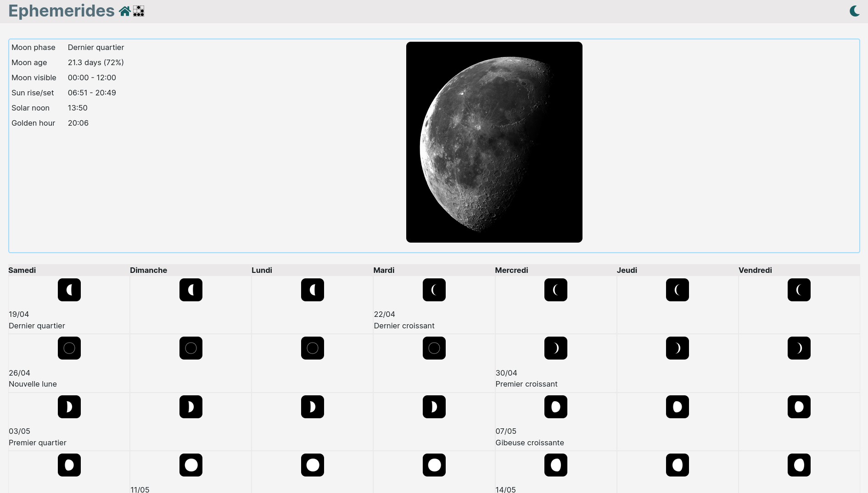This screenshot has width=868, height=493.
Task: Select the moon icon above 19/04
Action: [69, 290]
